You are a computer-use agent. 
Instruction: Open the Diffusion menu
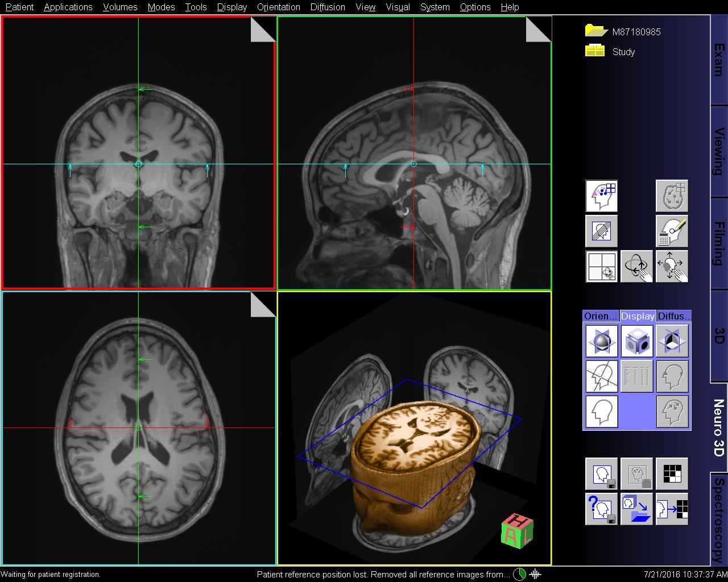pos(328,7)
